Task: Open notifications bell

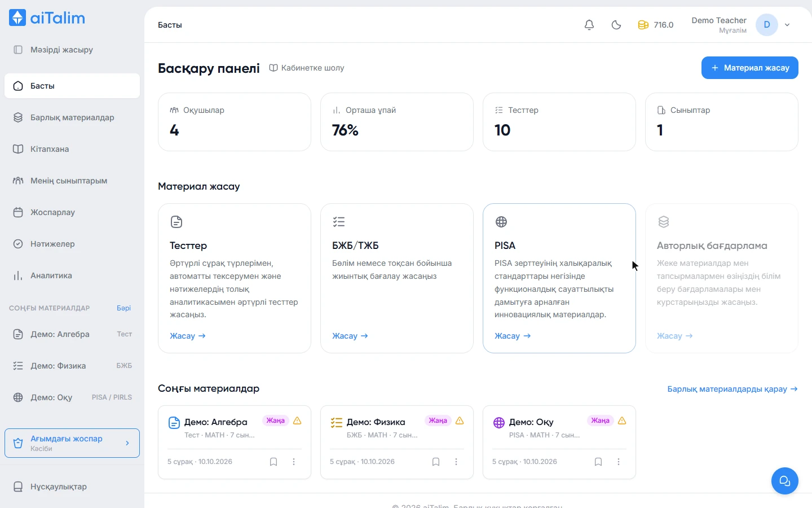Action: point(589,25)
